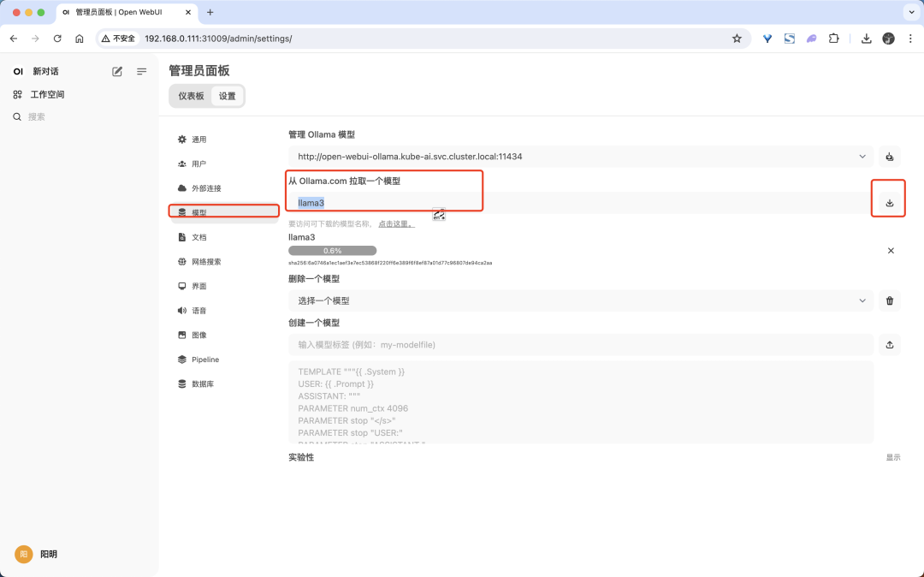The height and width of the screenshot is (577, 924).
Task: Click the blue V extension icon
Action: (x=767, y=39)
